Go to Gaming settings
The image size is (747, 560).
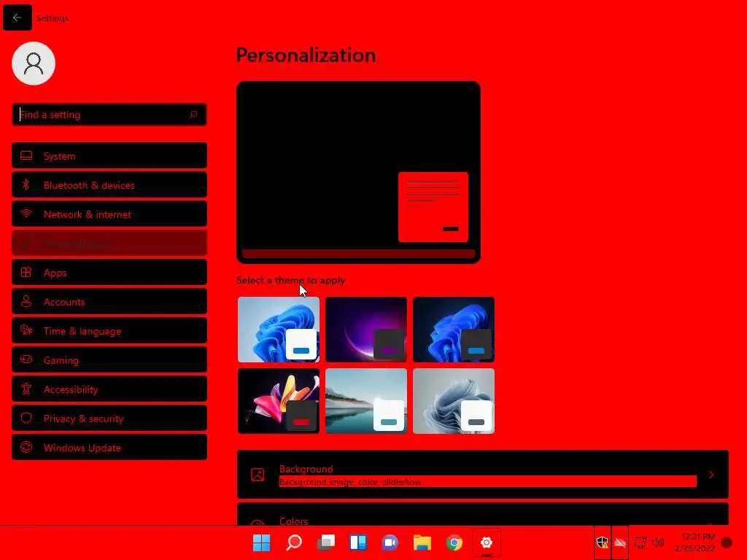coord(109,360)
